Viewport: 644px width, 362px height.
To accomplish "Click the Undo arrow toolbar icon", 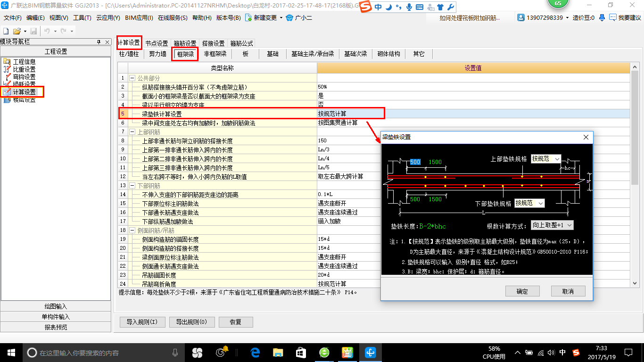I will (47, 31).
